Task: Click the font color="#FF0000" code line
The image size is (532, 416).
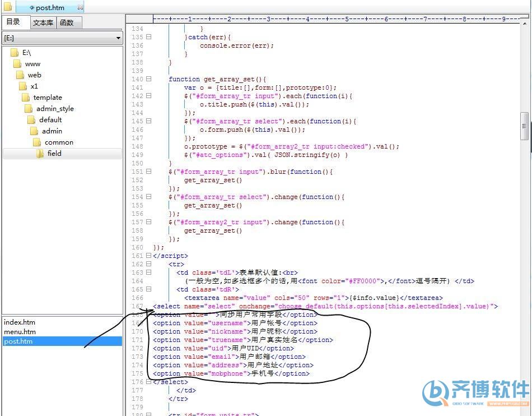Action: click(x=329, y=281)
